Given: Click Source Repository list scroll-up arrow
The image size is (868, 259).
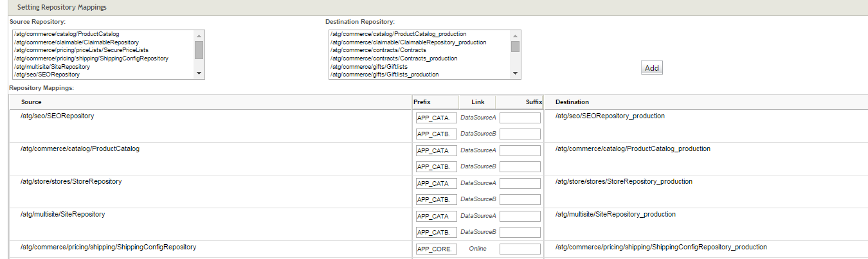Looking at the screenshot, I should click(199, 36).
